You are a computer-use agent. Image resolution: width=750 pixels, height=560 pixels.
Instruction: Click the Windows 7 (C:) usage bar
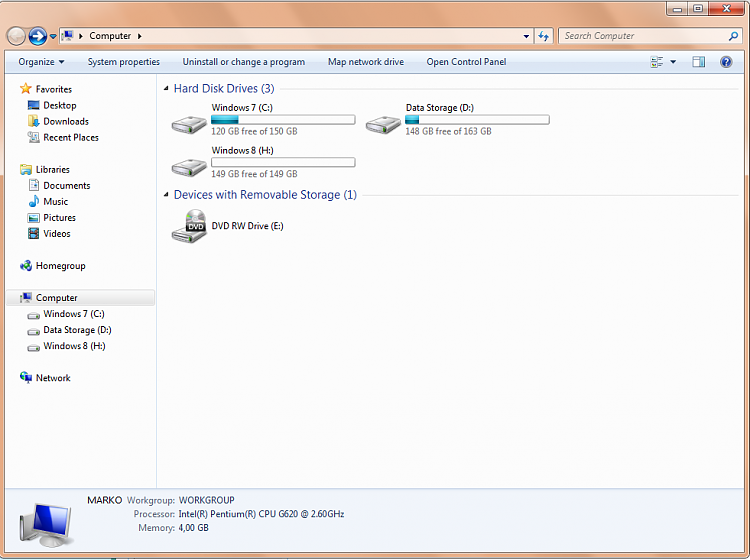(283, 120)
